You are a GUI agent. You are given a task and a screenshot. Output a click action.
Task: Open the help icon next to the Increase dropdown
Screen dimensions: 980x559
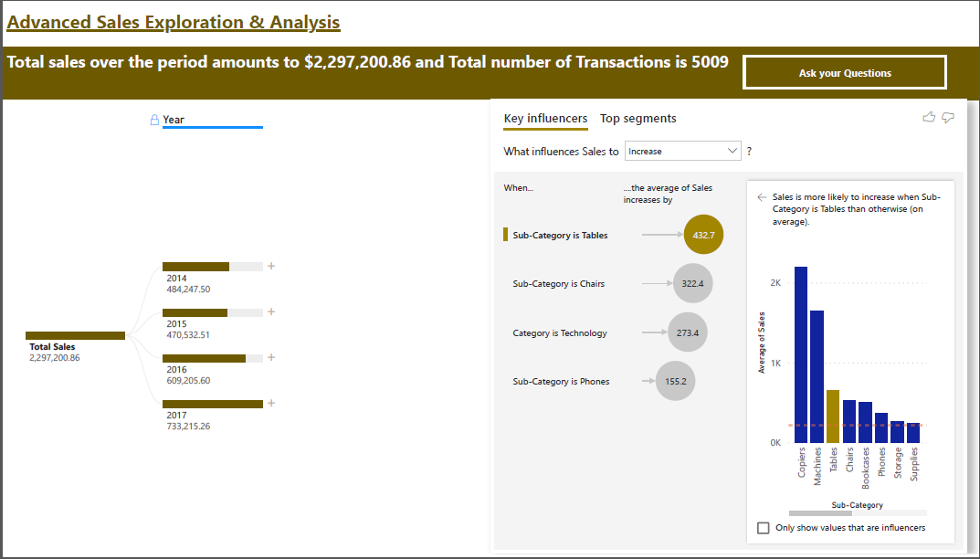coord(749,151)
